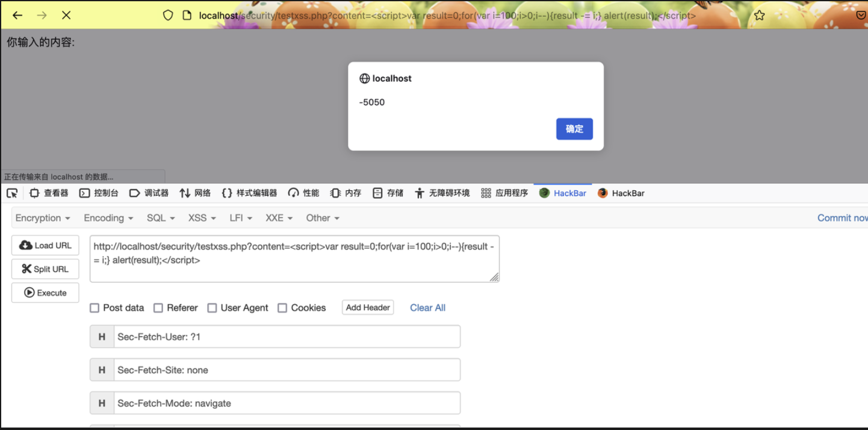Click the -5050 alert result text
The image size is (868, 430).
coord(372,102)
